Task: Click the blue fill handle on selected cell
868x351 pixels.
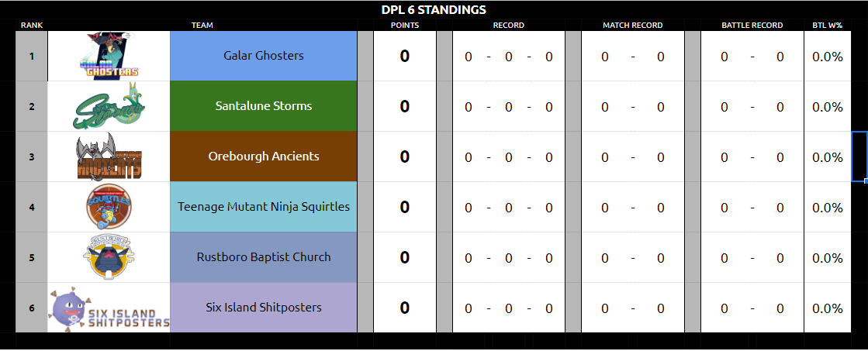Action: click(x=866, y=181)
